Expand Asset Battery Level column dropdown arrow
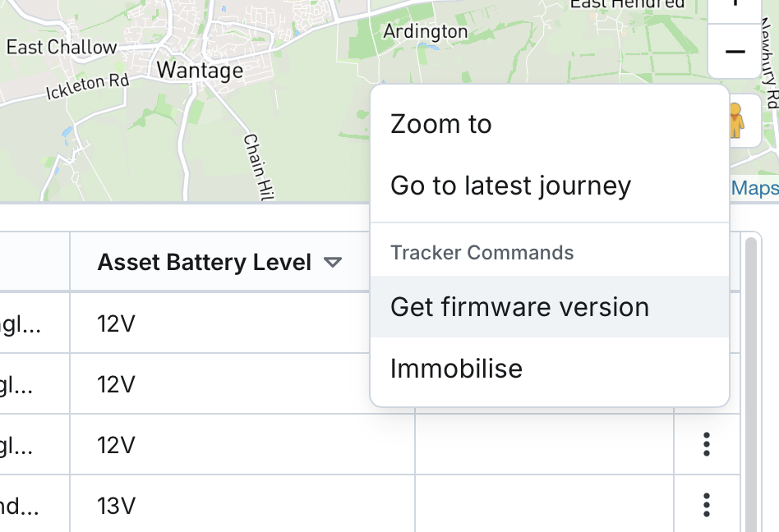This screenshot has width=779, height=532. [x=332, y=263]
